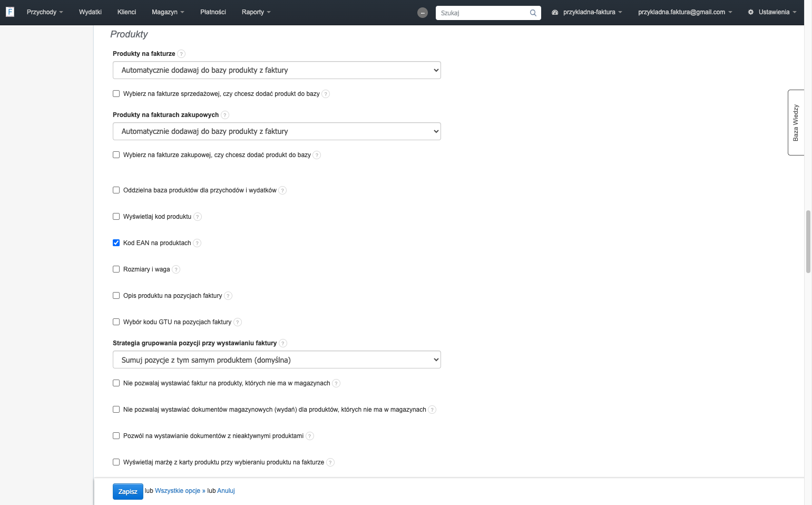Open help tooltip next to Produkty na fakturze
812x505 pixels.
pos(181,54)
